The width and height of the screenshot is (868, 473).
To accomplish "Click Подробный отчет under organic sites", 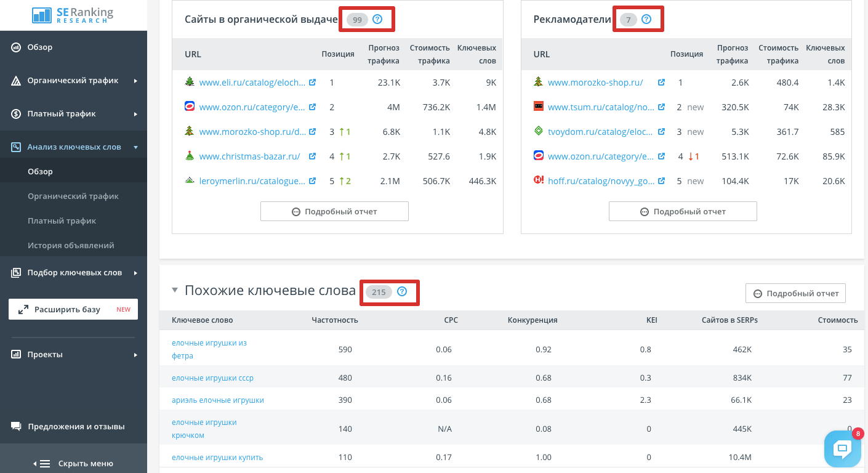I will (334, 211).
